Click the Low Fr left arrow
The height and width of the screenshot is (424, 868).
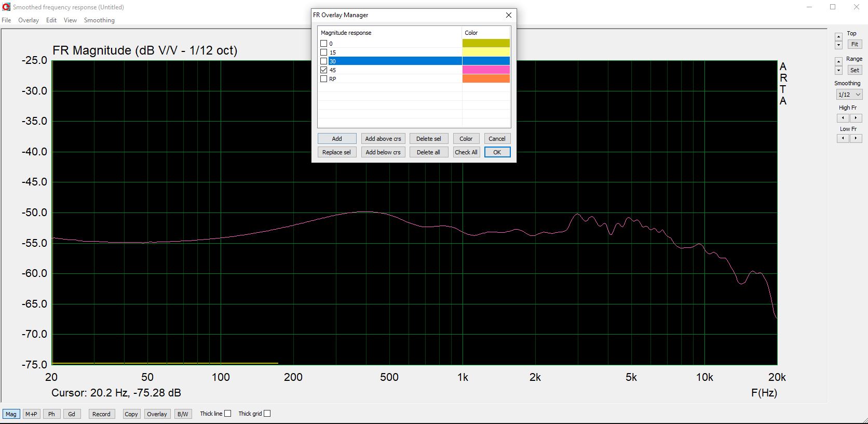(x=843, y=138)
